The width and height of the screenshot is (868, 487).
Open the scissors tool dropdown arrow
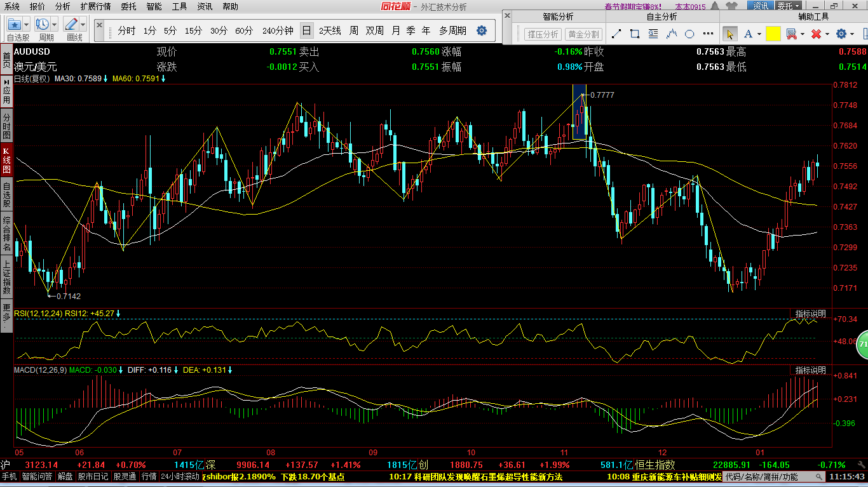pos(803,34)
